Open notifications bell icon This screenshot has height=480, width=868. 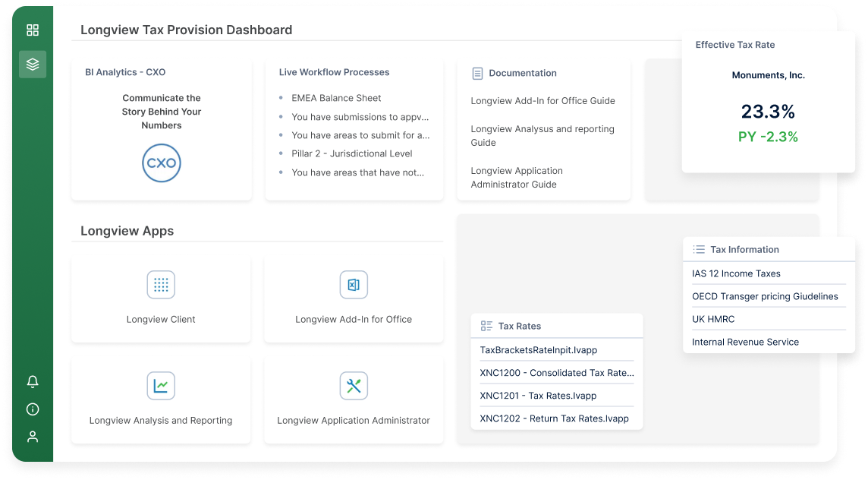33,381
